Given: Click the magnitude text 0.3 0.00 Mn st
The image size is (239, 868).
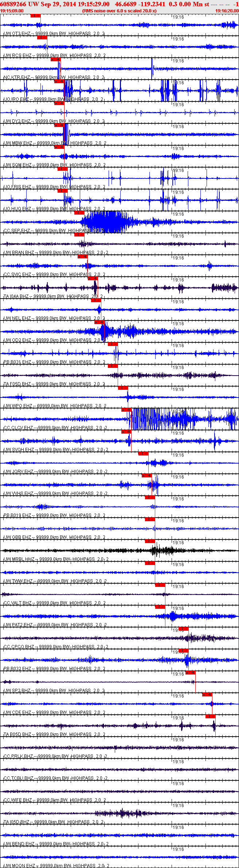Looking at the screenshot, I should [x=189, y=4].
